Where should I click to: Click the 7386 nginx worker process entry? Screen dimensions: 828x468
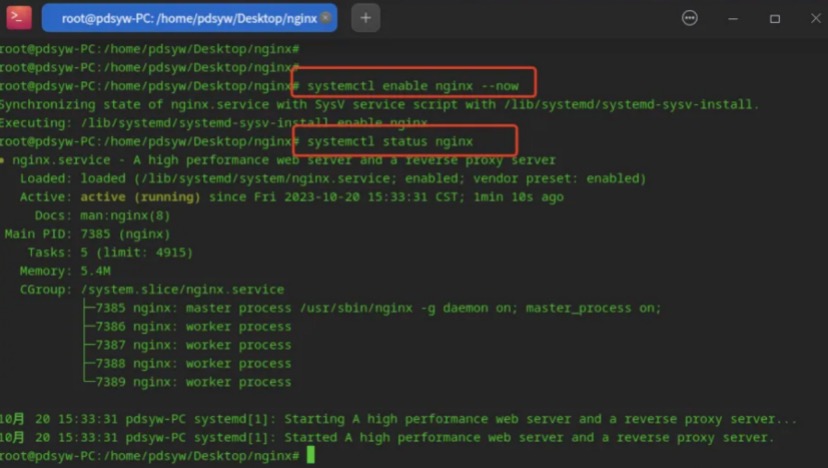(193, 326)
